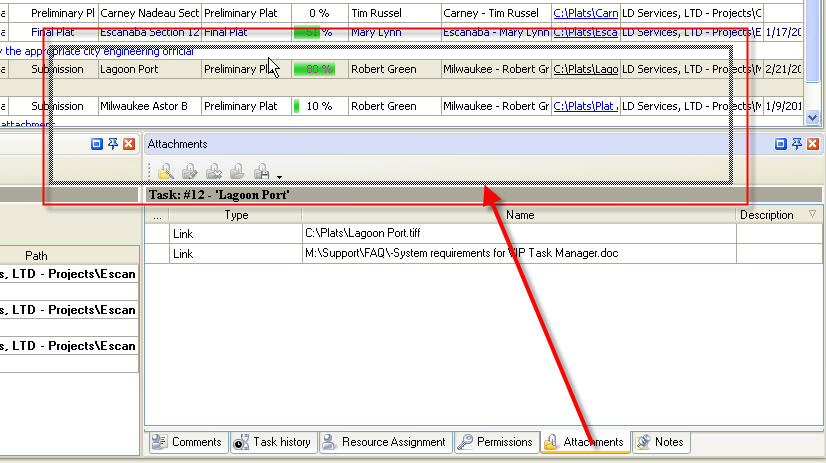Open the Description column filter dropdown
Image resolution: width=826 pixels, height=463 pixels.
(811, 214)
